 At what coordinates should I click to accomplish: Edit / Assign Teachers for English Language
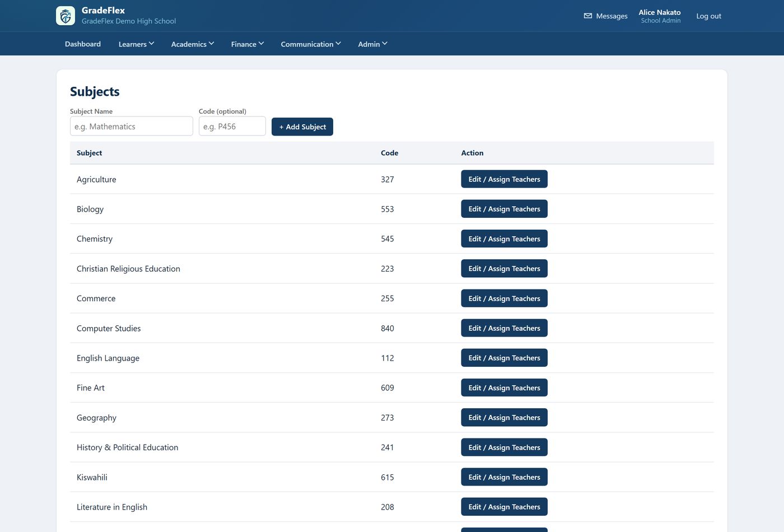pos(504,358)
